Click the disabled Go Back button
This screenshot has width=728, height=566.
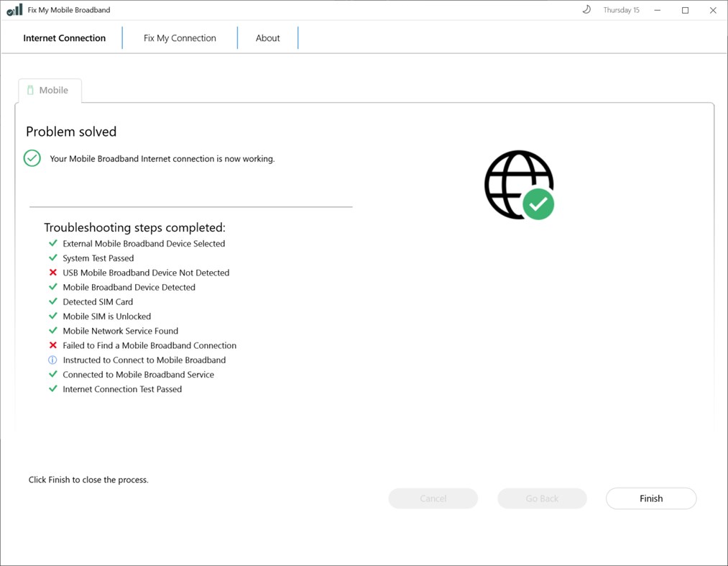coord(542,498)
